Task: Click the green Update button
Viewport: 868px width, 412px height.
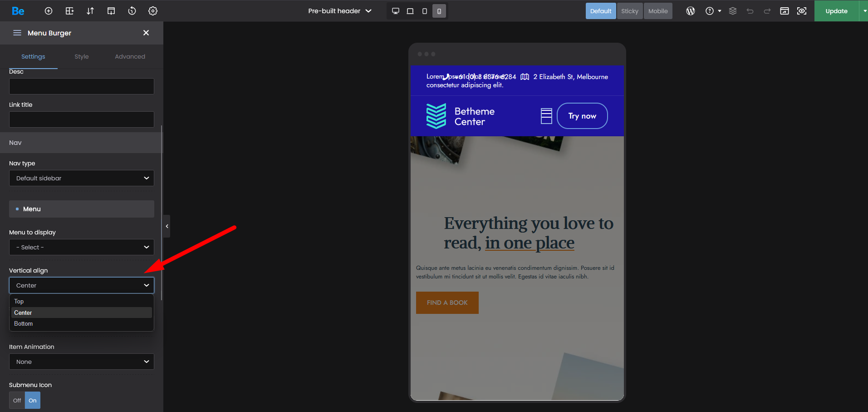Action: 836,11
